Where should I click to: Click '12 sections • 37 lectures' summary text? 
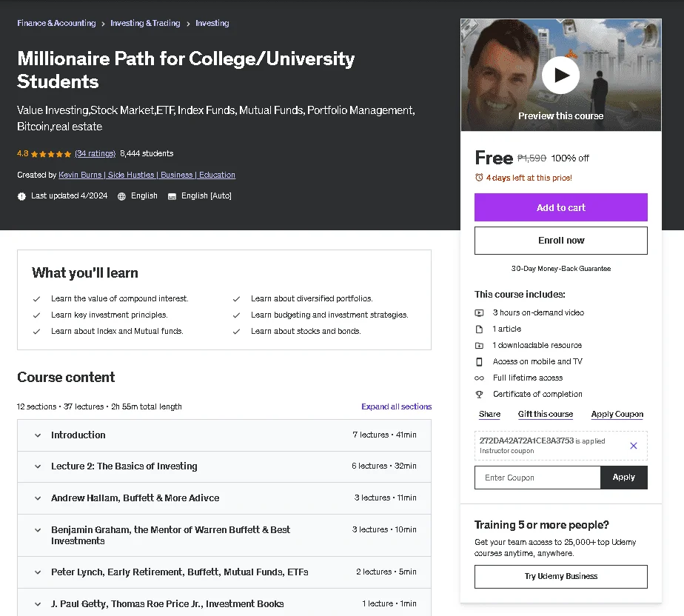62,406
